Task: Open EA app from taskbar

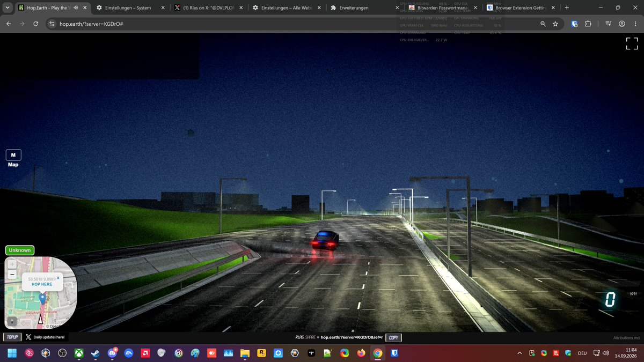Action: (129, 353)
